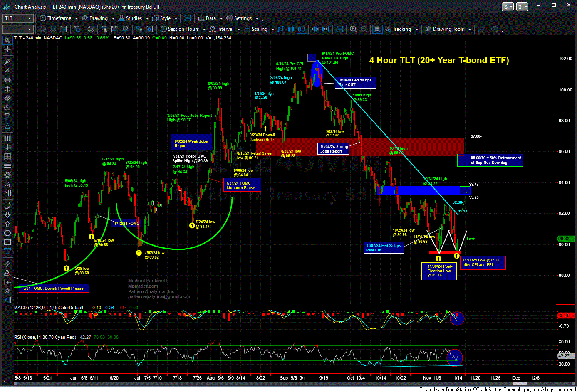Toggle the stacked panes icon before zoom
The width and height of the screenshot is (577, 392).
pos(339,29)
